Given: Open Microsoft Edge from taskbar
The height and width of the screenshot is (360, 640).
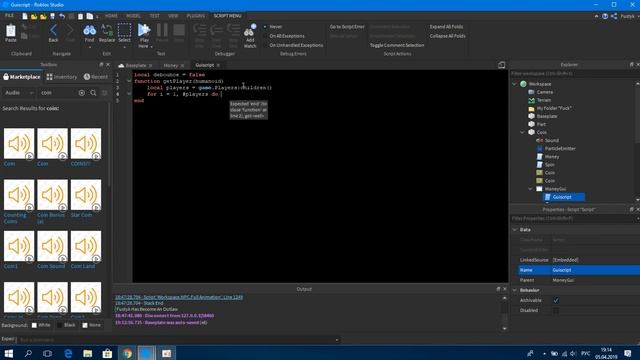Looking at the screenshot, I should 68,353.
